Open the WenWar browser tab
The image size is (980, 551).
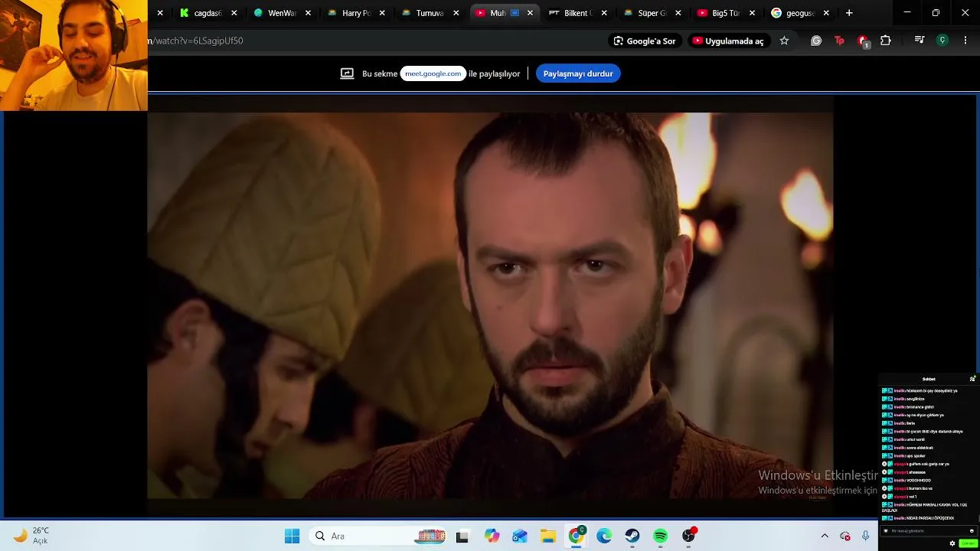283,13
